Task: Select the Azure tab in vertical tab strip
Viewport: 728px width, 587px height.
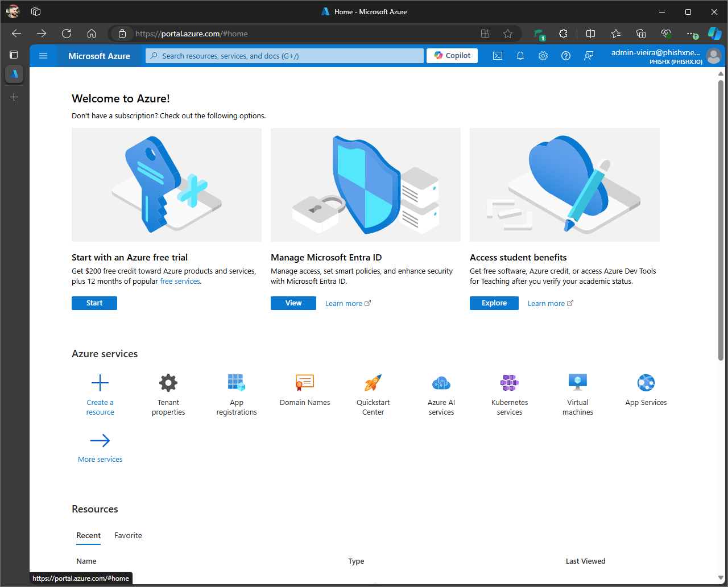Action: (14, 74)
